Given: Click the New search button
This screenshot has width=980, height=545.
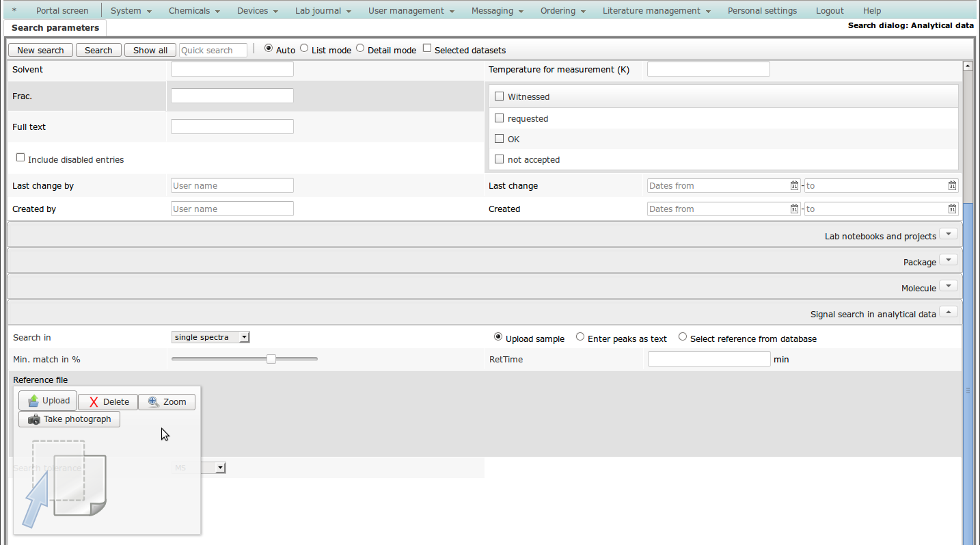Looking at the screenshot, I should [x=40, y=51].
